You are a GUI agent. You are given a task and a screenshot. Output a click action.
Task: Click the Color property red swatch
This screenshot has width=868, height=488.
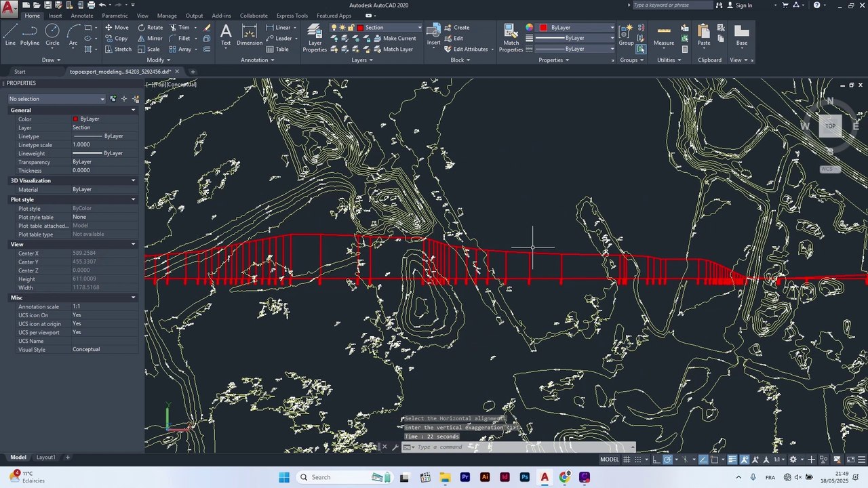[75, 119]
